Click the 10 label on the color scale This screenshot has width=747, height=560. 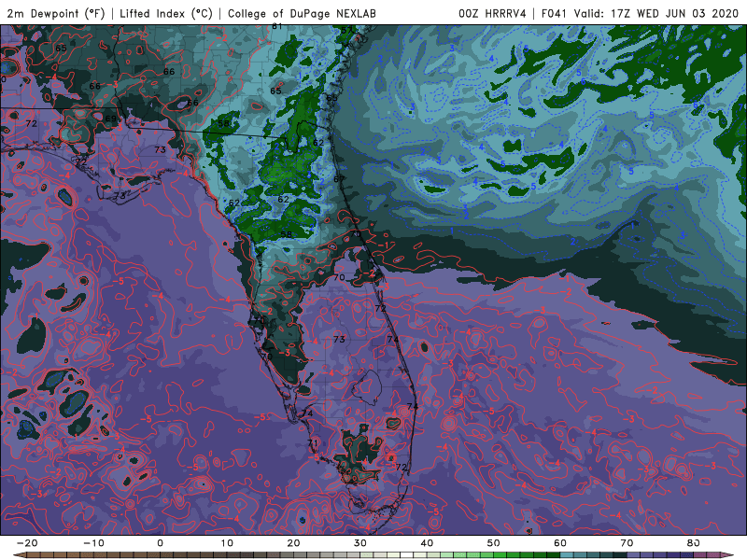pyautogui.click(x=227, y=543)
